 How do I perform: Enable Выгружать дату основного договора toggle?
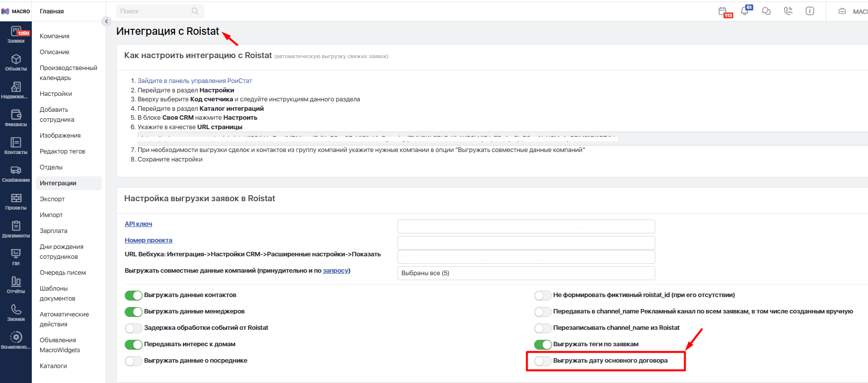pos(543,361)
